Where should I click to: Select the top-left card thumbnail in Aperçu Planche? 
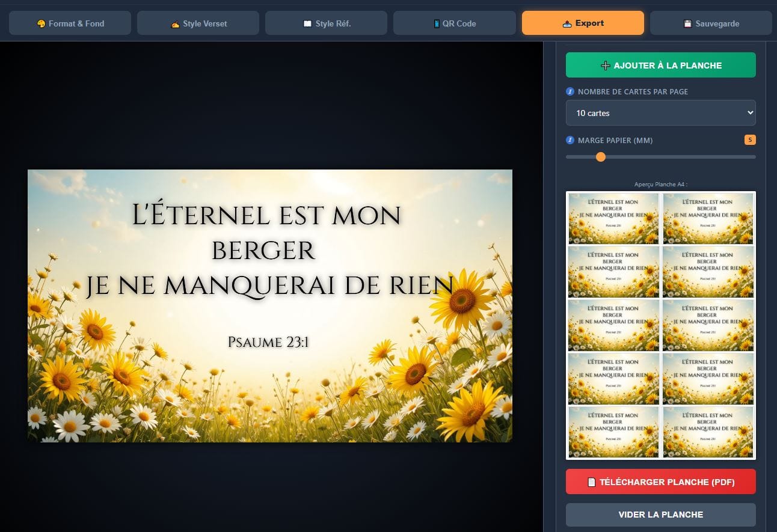(613, 218)
